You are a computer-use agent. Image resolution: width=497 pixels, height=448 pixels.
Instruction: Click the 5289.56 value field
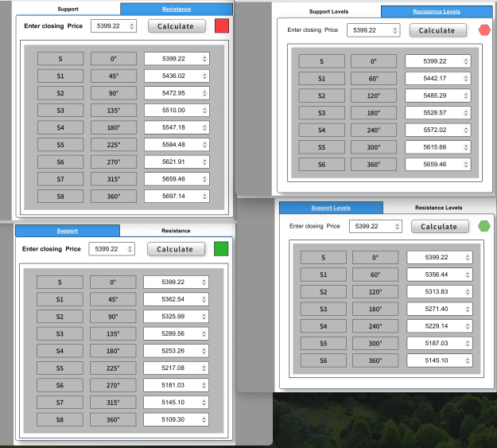176,333
